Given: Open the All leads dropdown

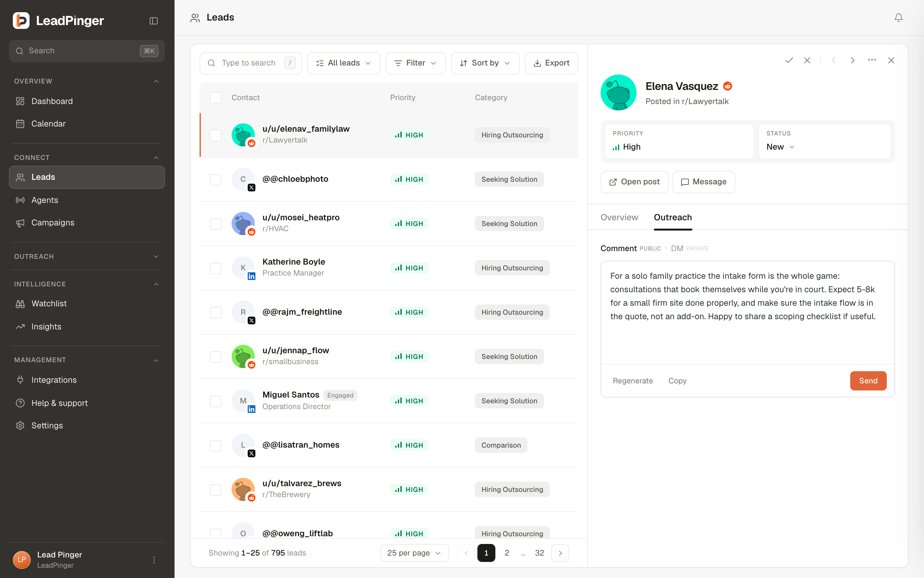Looking at the screenshot, I should pos(344,63).
